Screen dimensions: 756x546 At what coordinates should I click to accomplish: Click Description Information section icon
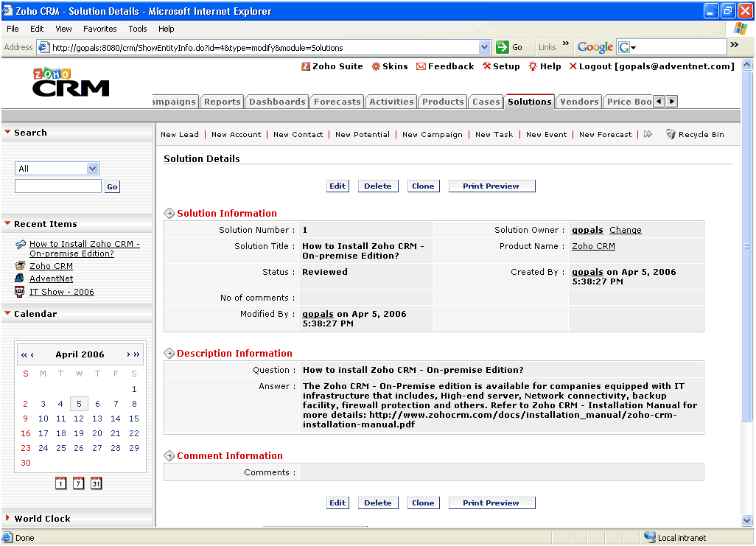tap(169, 353)
